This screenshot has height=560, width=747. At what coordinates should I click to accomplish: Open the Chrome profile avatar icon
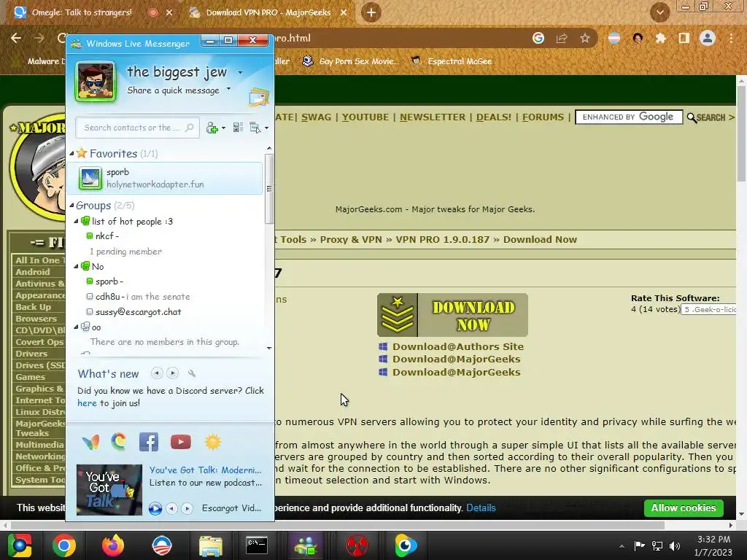coord(708,38)
